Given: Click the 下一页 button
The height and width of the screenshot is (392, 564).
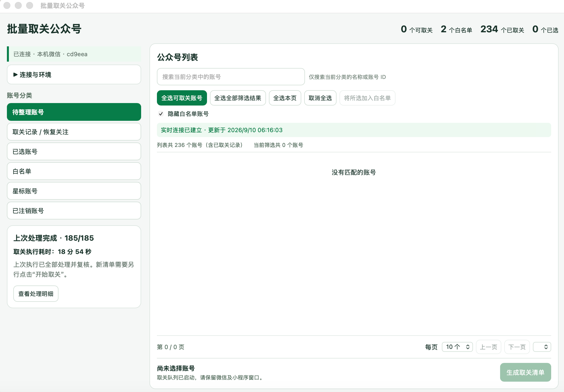Looking at the screenshot, I should (517, 347).
